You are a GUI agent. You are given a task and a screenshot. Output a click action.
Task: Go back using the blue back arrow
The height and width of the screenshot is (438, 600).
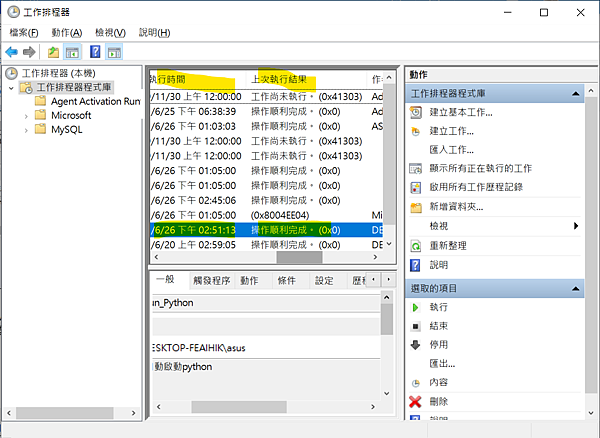tap(11, 52)
